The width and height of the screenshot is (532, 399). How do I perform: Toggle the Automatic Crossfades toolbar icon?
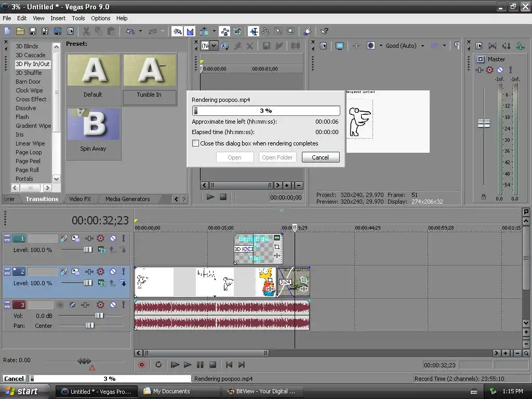(190, 31)
